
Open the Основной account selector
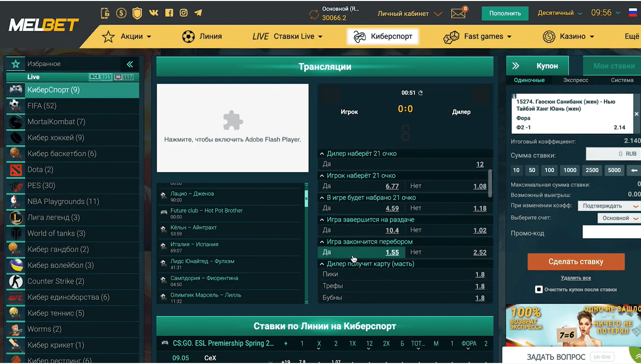tap(618, 218)
